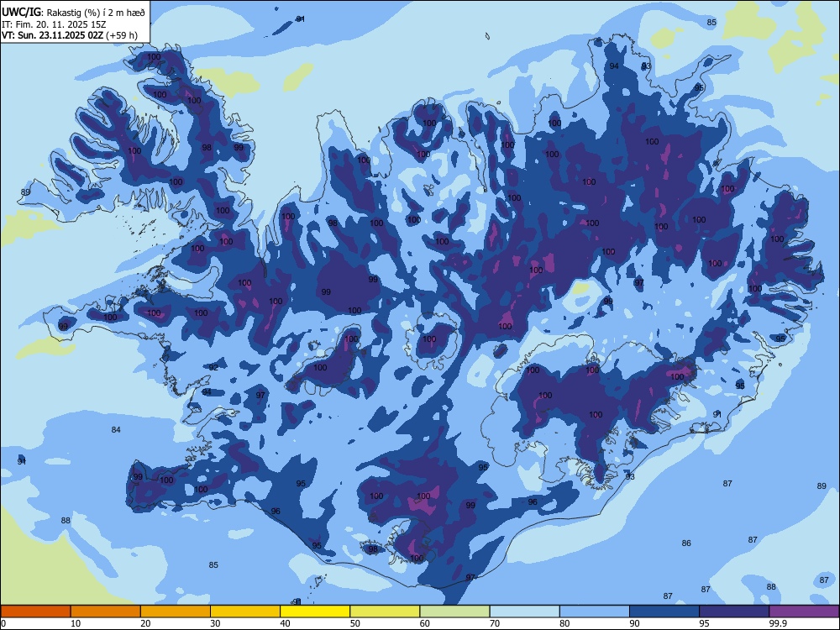The width and height of the screenshot is (840, 630).
Task: Click the legend tick label '10'
Action: [x=76, y=623]
